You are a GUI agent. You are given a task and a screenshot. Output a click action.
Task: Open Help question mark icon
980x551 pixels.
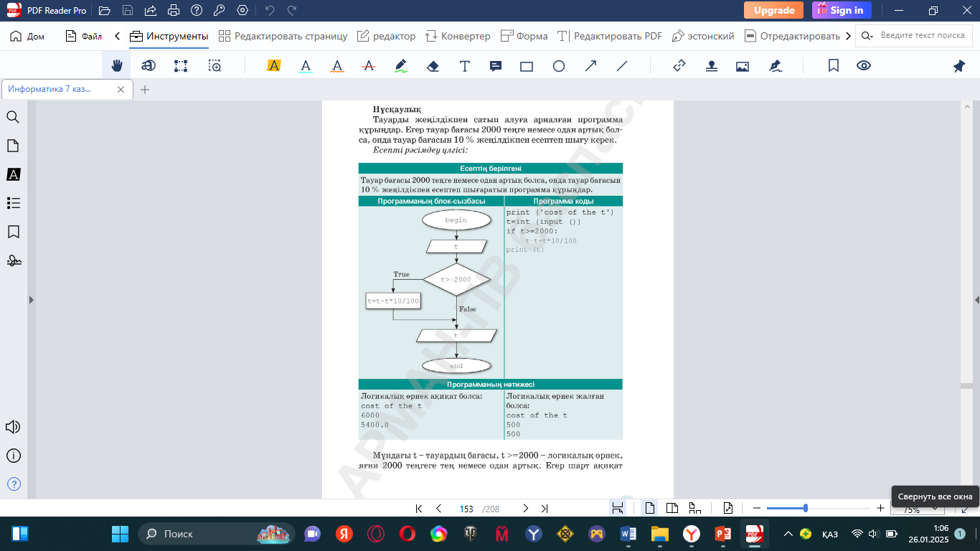point(197,10)
